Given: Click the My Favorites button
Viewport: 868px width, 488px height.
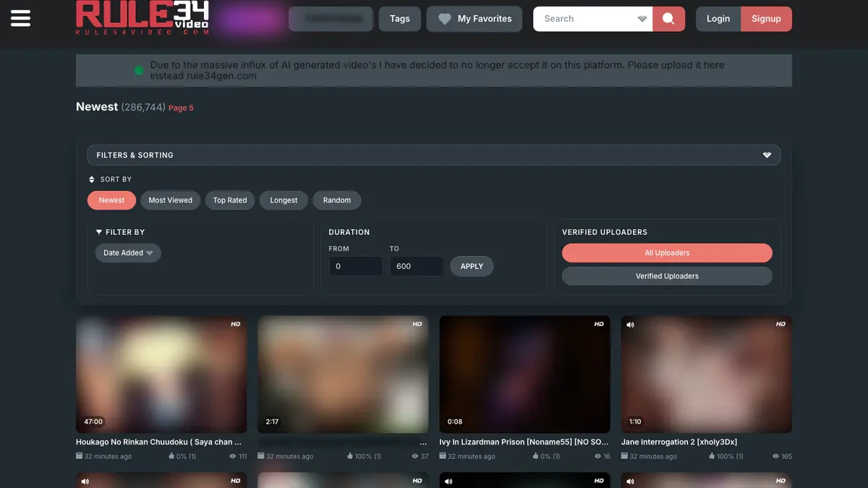Looking at the screenshot, I should [475, 19].
